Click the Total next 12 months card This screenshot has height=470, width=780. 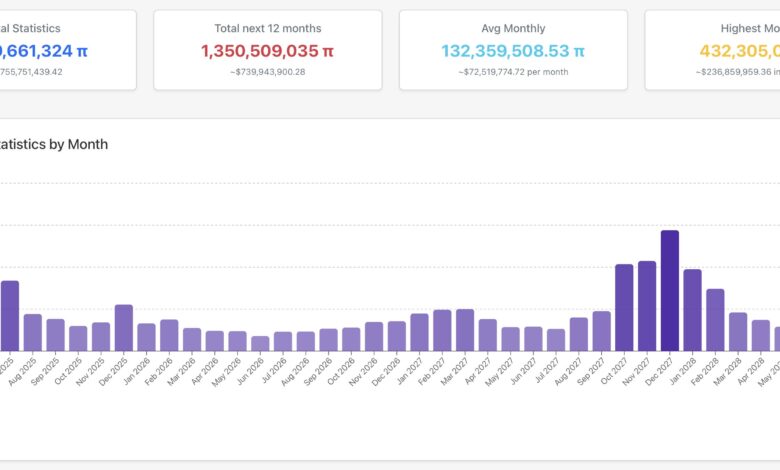click(267, 50)
